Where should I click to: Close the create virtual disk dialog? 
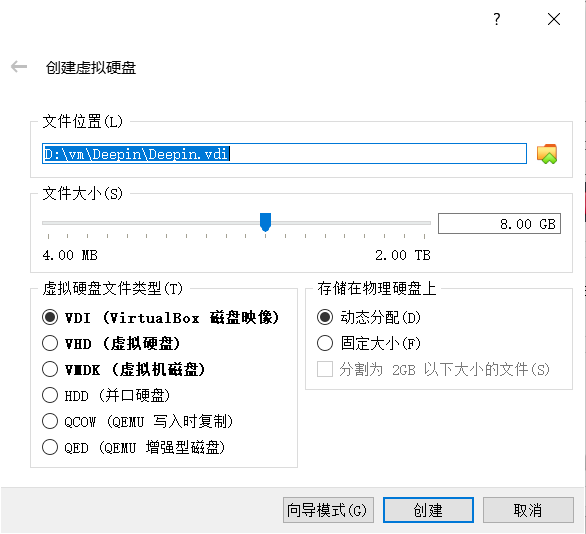pyautogui.click(x=554, y=19)
